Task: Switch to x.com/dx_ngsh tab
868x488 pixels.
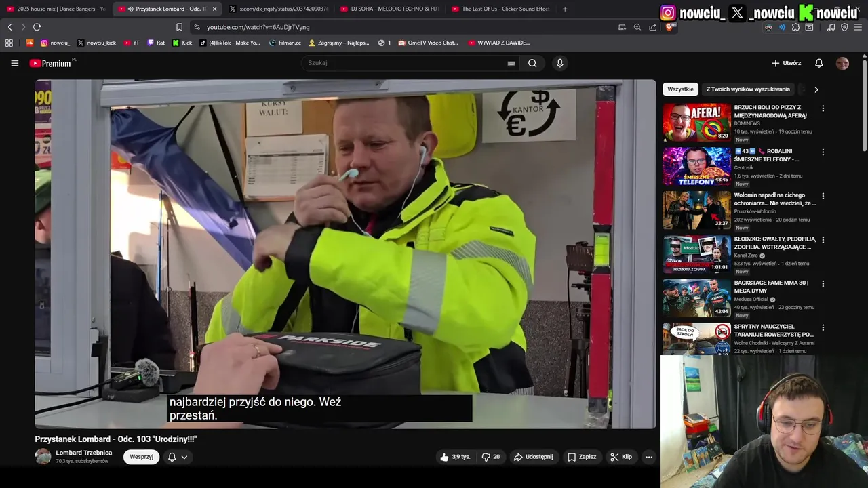Action: [279, 9]
